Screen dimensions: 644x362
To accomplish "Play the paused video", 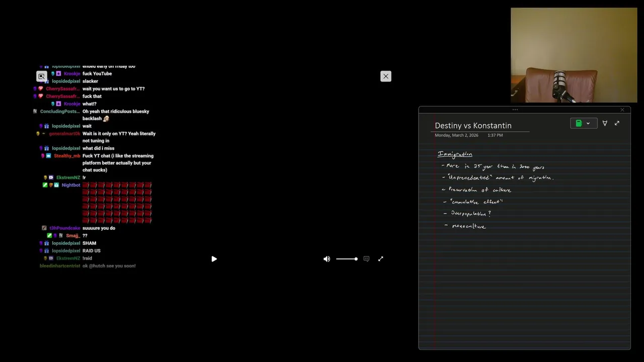I will 214,259.
